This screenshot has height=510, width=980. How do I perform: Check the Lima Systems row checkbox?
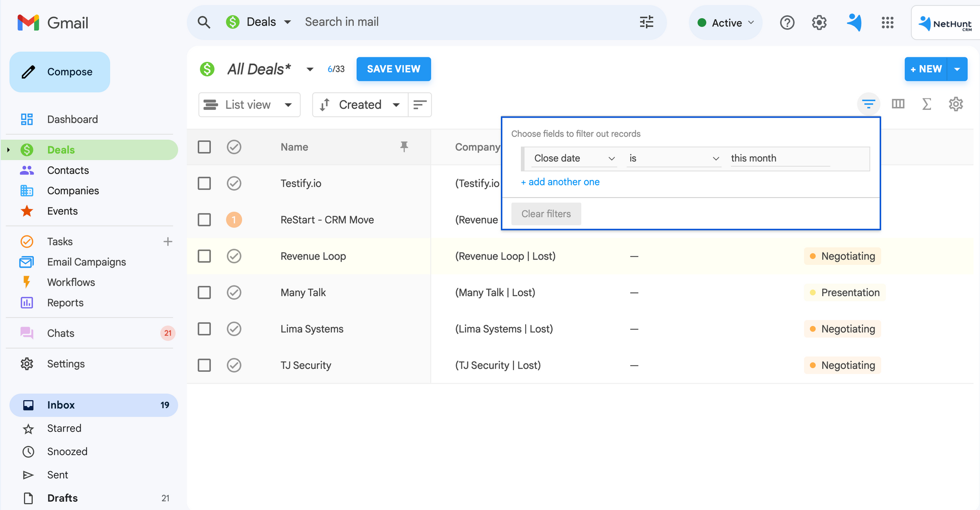coord(204,329)
